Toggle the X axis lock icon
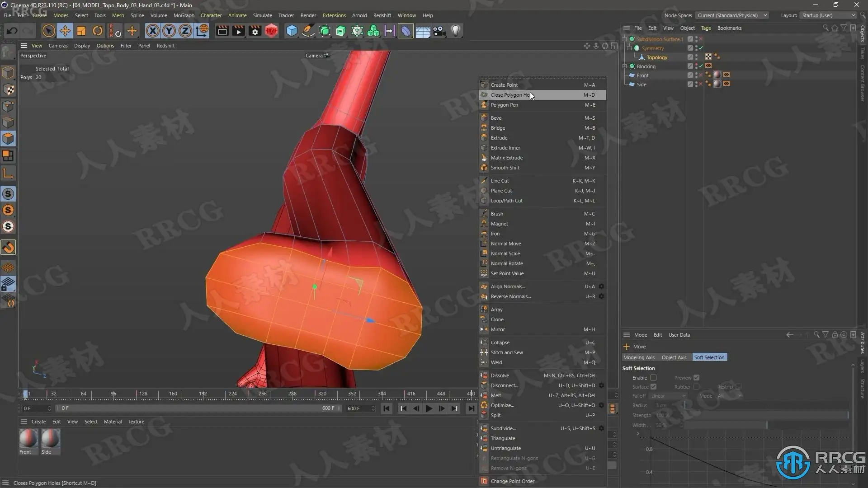The image size is (868, 488). [x=152, y=31]
